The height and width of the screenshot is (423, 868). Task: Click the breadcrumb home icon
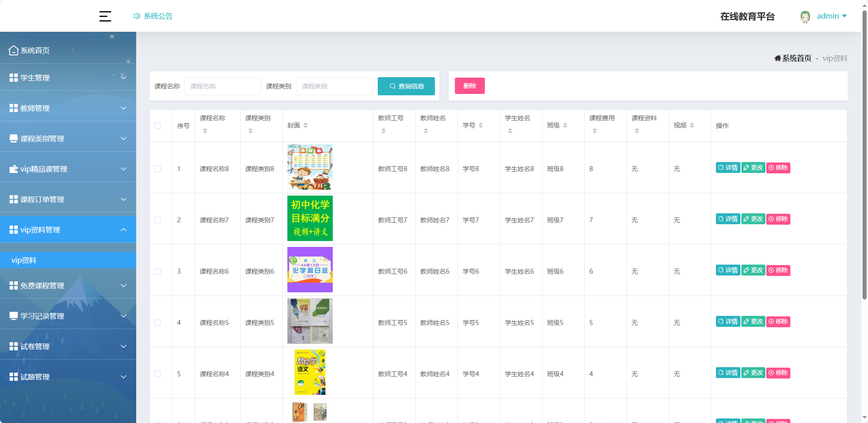(778, 58)
